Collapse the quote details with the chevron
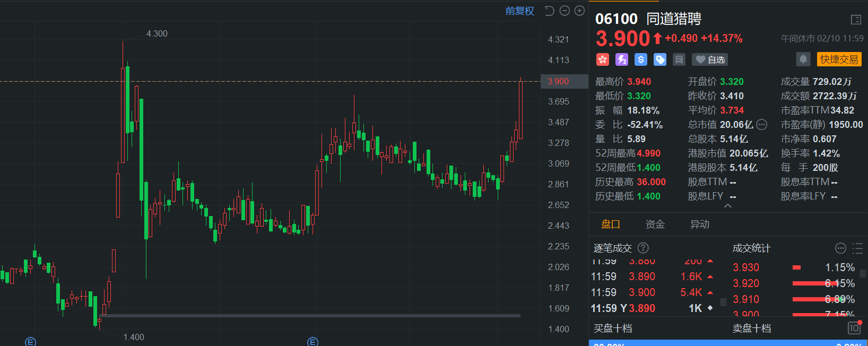This screenshot has width=868, height=346. point(727,206)
